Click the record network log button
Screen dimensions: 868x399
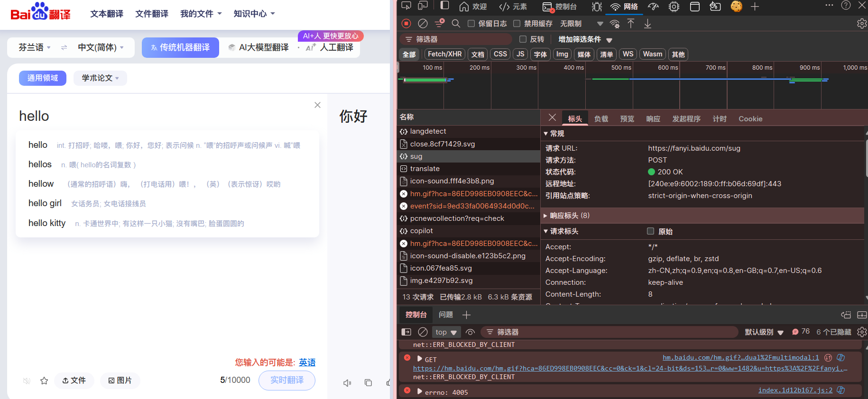click(406, 23)
